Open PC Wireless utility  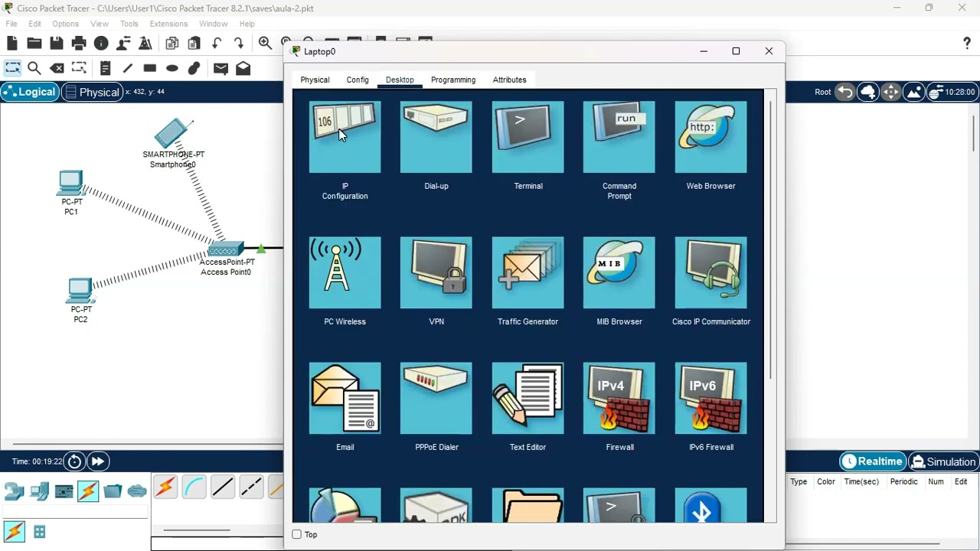(345, 273)
